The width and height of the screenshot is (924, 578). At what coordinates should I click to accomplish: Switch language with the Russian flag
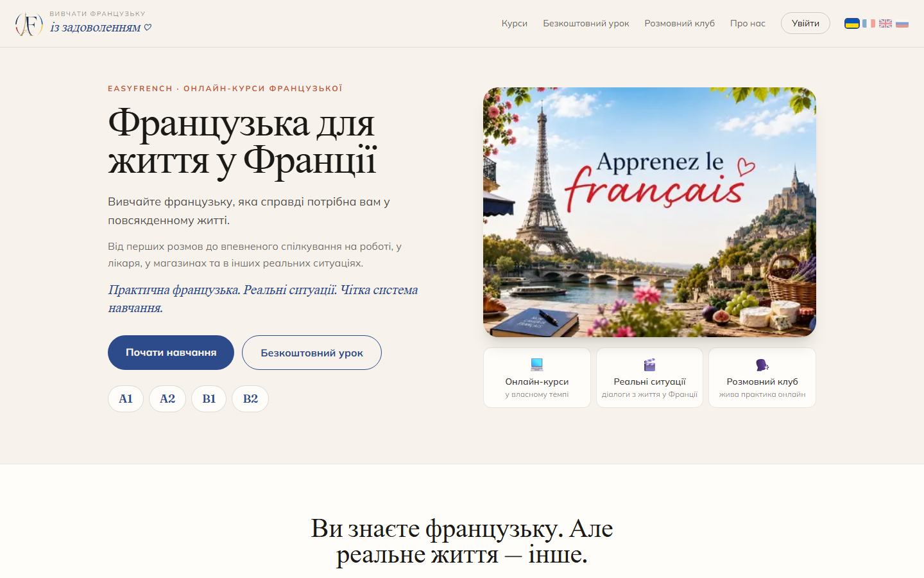point(902,23)
